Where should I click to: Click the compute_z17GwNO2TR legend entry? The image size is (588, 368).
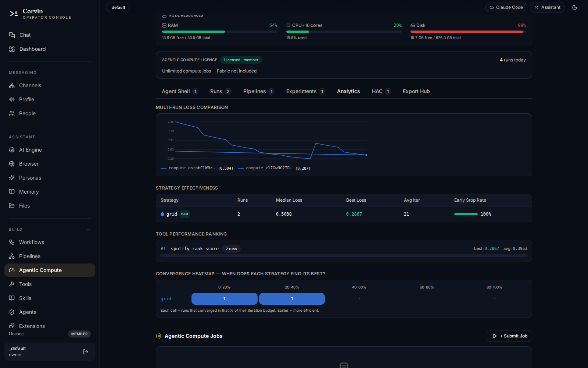click(274, 168)
